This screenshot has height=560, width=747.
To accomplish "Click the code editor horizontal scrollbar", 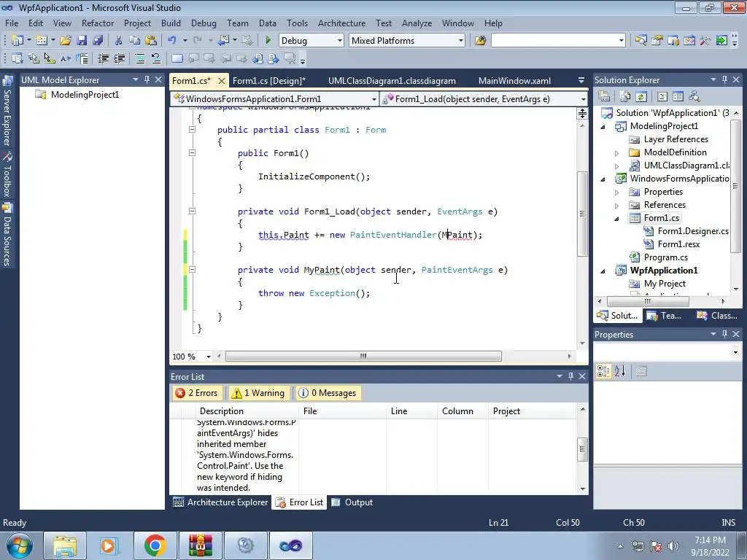I will click(363, 356).
